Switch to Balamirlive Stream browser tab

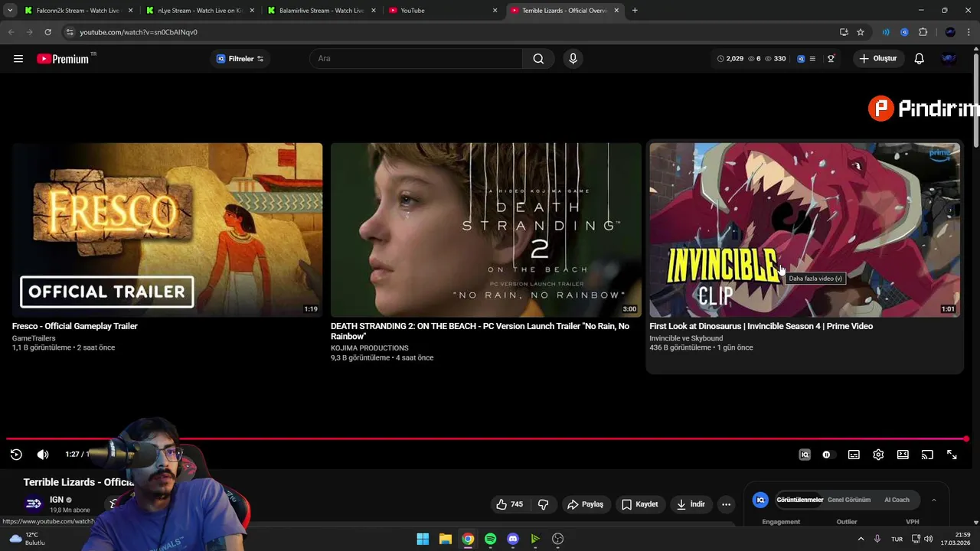[x=321, y=11]
